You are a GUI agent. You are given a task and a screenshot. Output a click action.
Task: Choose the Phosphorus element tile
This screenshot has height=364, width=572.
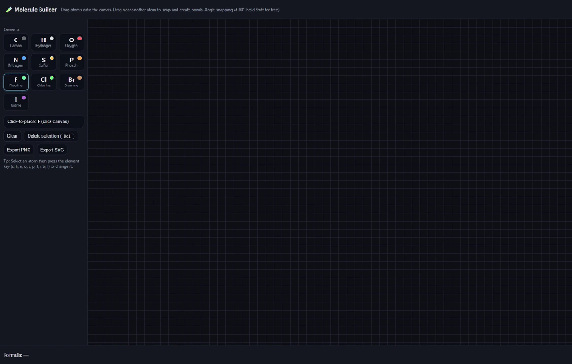72,62
